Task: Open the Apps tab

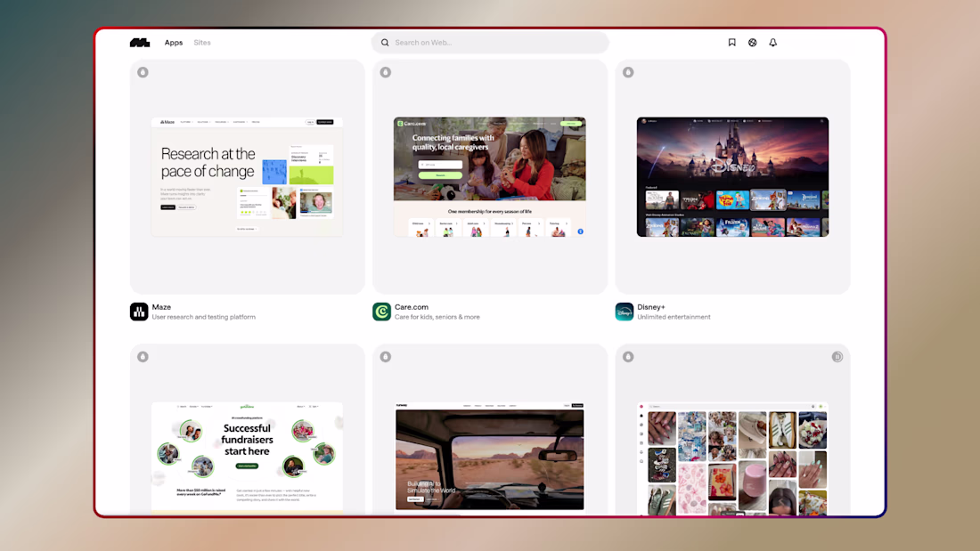Action: pyautogui.click(x=174, y=43)
